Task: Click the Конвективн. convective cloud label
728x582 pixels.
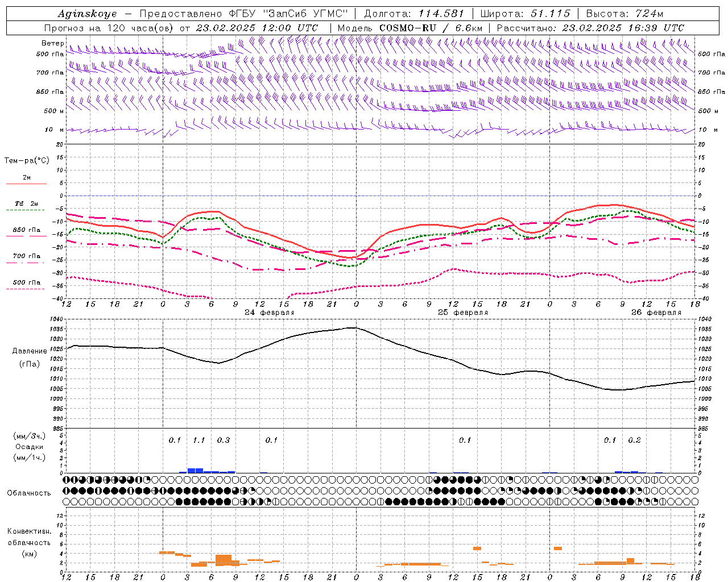Action: pos(29,531)
